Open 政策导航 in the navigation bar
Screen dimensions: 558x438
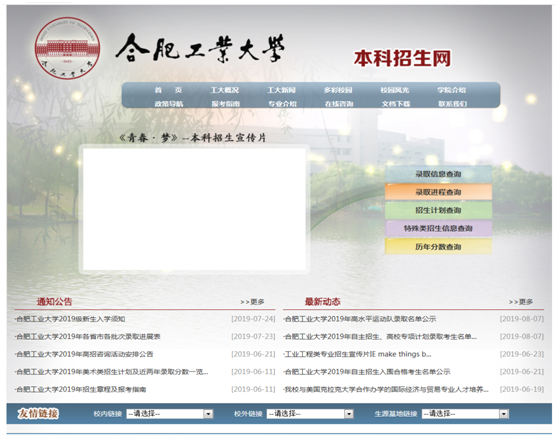169,104
